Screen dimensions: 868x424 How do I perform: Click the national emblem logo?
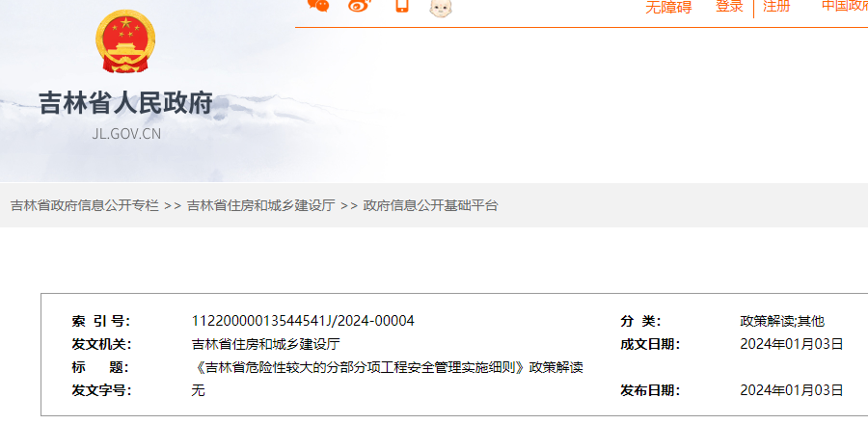tap(125, 41)
